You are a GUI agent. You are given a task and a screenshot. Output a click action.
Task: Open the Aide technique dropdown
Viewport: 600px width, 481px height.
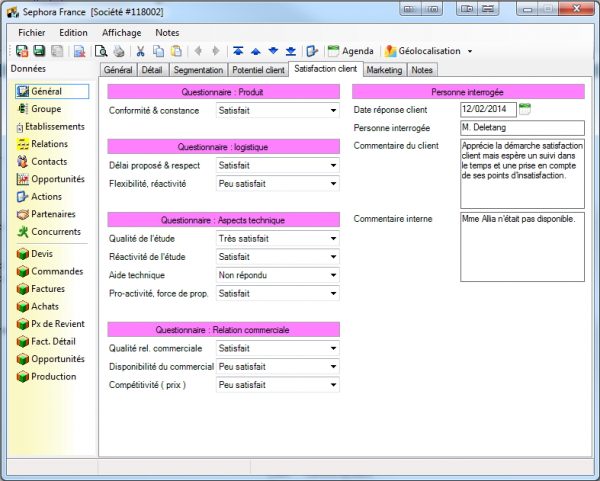[x=278, y=275]
